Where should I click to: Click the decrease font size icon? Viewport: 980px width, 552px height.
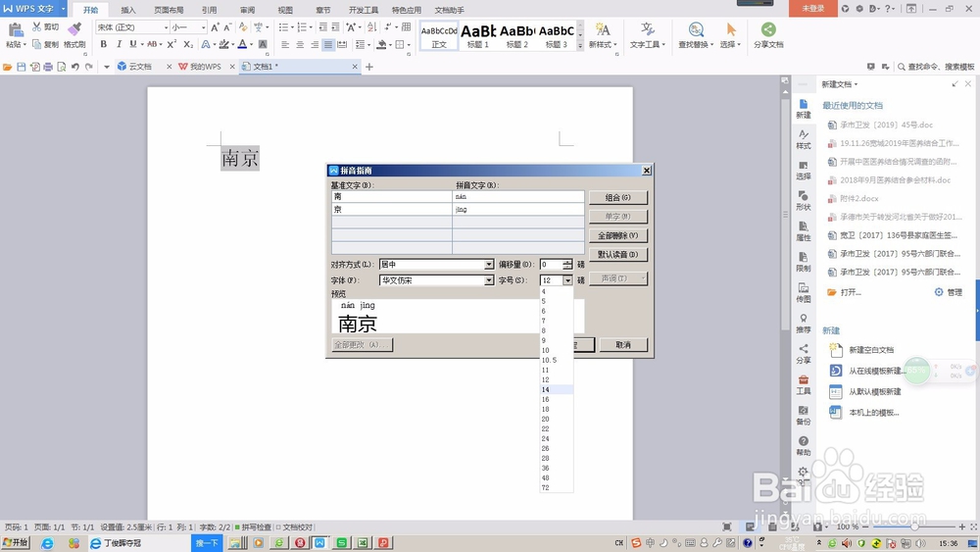click(227, 27)
